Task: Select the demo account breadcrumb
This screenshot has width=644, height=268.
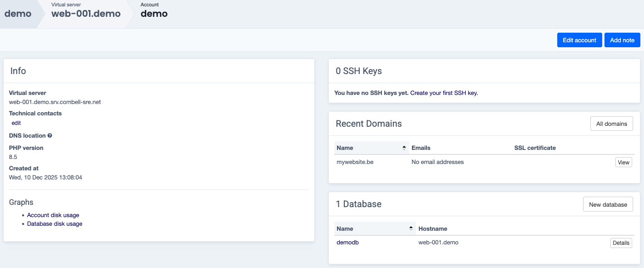Action: [x=154, y=14]
